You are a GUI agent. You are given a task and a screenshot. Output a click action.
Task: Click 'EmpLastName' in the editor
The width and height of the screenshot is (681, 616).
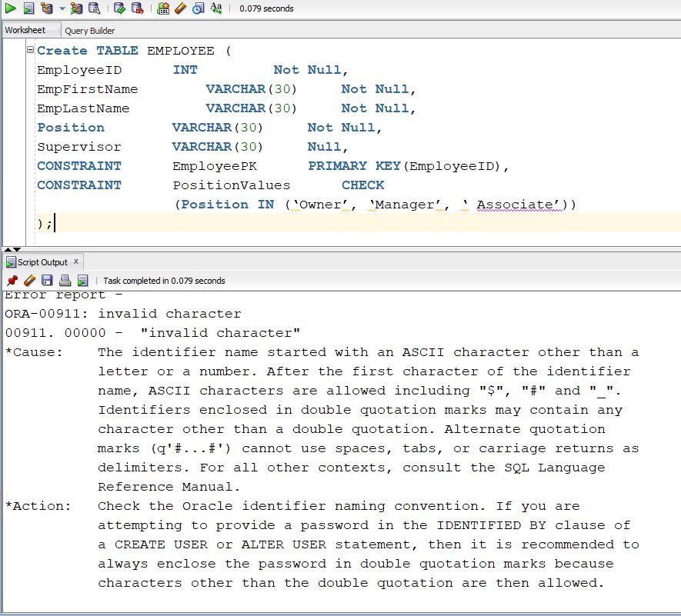pyautogui.click(x=83, y=108)
